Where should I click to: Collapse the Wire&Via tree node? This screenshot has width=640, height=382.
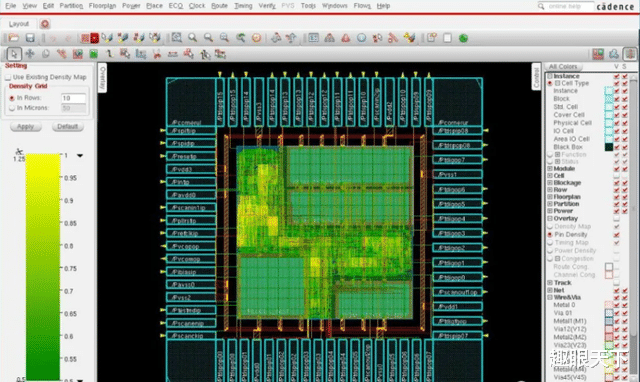click(550, 298)
